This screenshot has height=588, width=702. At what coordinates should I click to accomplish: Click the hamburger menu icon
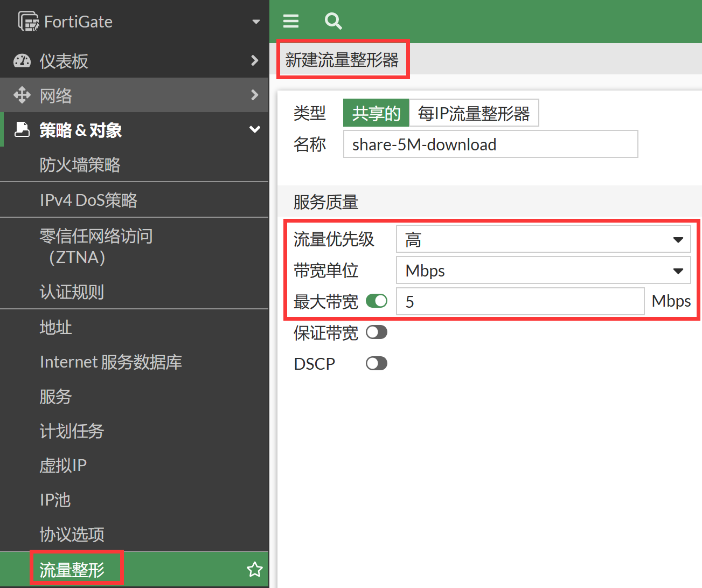(291, 21)
